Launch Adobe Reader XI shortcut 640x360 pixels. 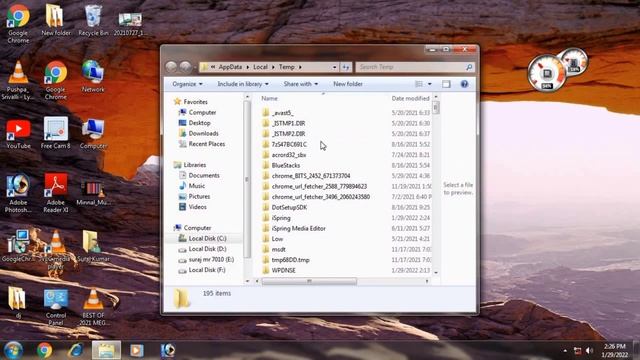pos(56,193)
